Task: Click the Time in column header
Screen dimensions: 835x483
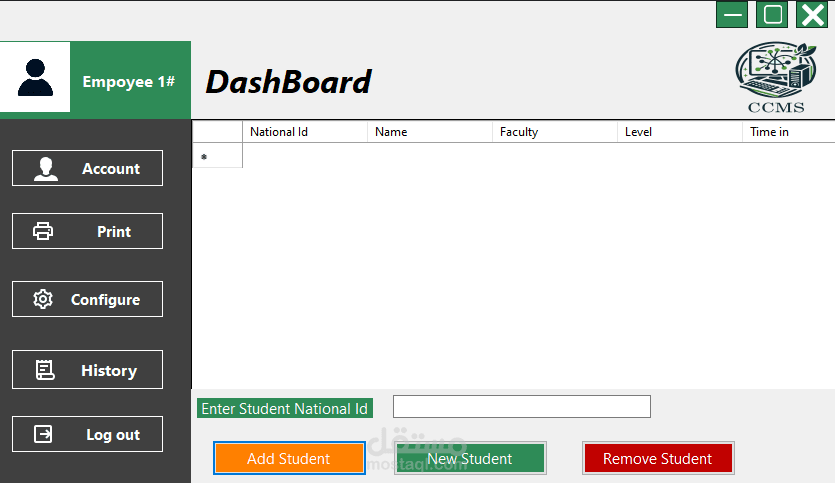Action: [x=789, y=132]
